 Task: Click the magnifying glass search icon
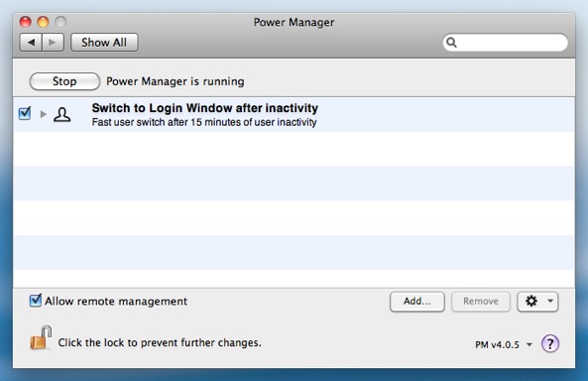pyautogui.click(x=451, y=43)
